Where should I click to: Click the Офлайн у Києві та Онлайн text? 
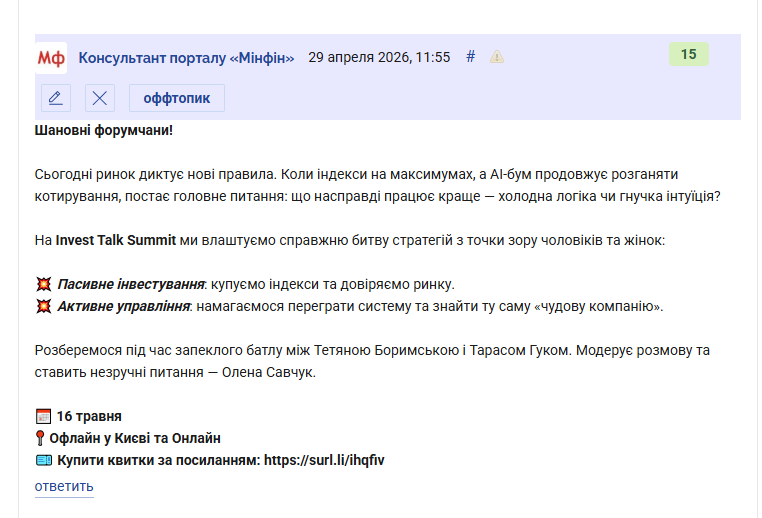point(138,438)
